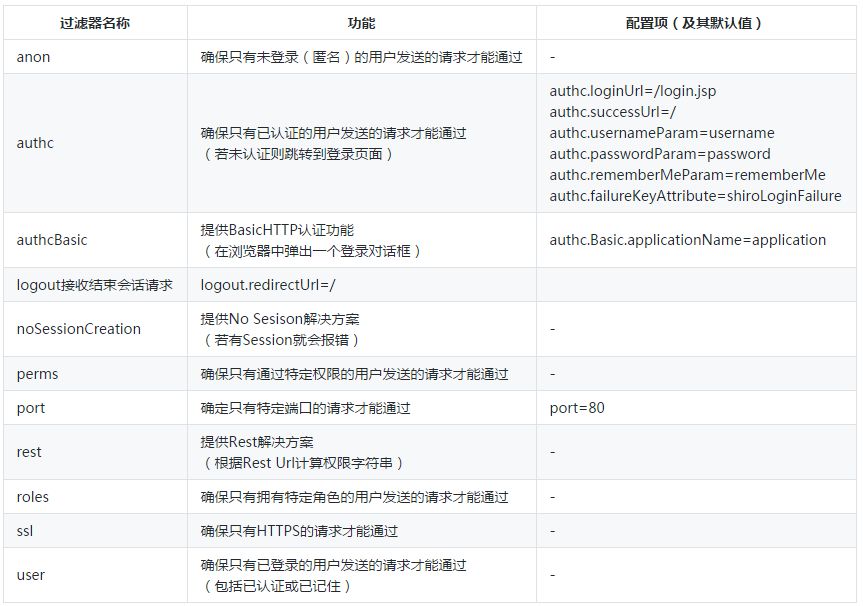863x606 pixels.
Task: Click text authc.successUrl=/
Action: pyautogui.click(x=613, y=112)
